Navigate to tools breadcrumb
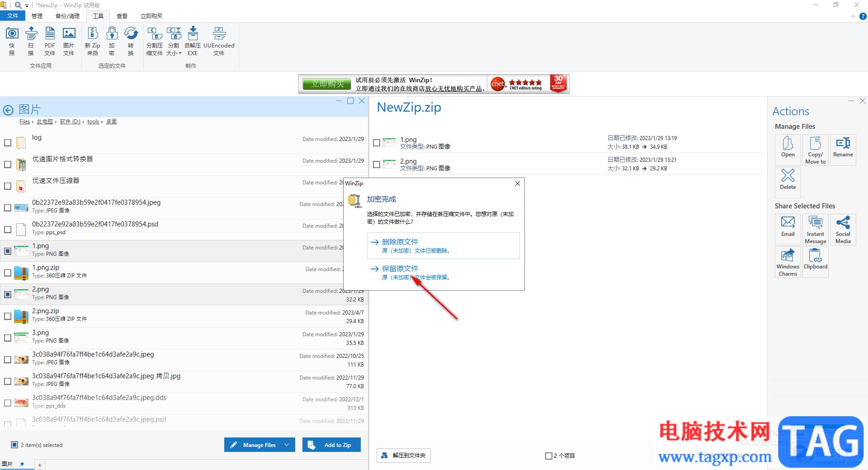Viewport: 868px width, 470px height. tap(93, 122)
